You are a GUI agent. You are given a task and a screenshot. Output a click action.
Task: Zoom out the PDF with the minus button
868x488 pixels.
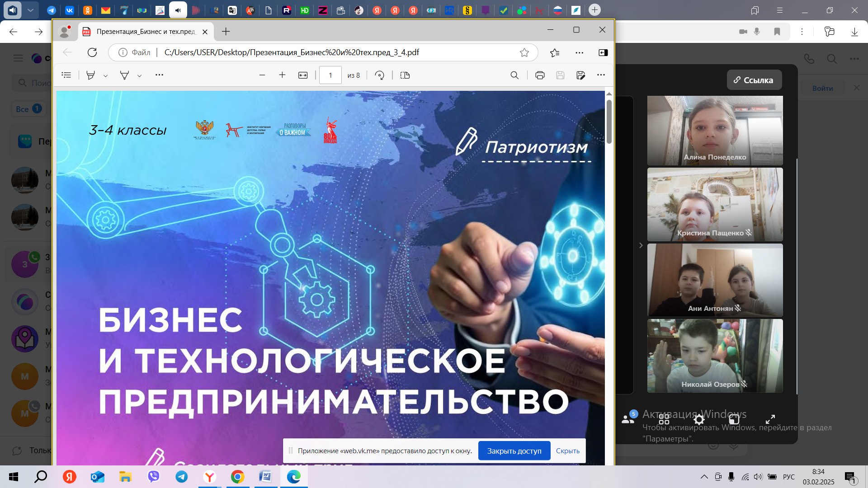click(262, 75)
